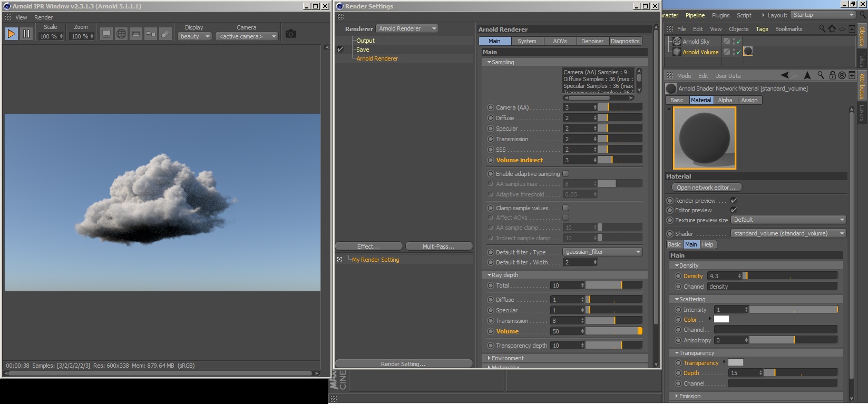Select the material tag on Arnold Volume
This screenshot has width=868, height=404.
click(x=748, y=52)
